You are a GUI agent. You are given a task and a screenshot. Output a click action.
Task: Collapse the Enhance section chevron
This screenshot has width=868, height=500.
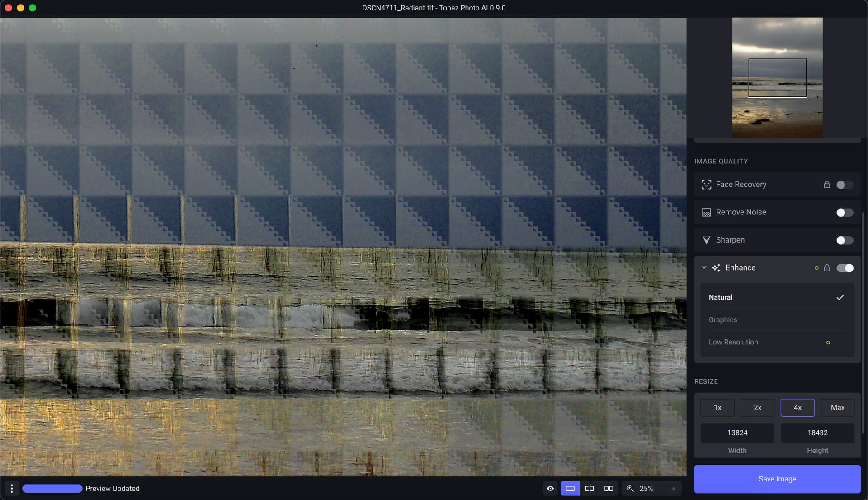[x=703, y=267]
